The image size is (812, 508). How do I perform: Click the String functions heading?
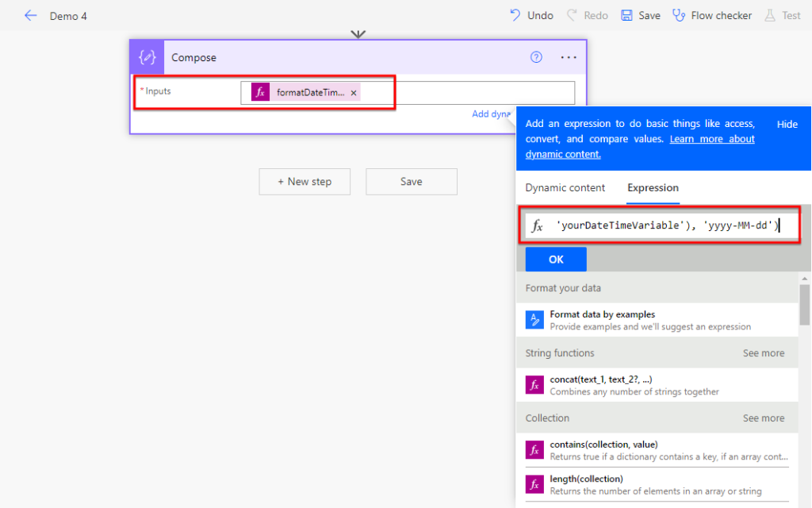tap(560, 353)
